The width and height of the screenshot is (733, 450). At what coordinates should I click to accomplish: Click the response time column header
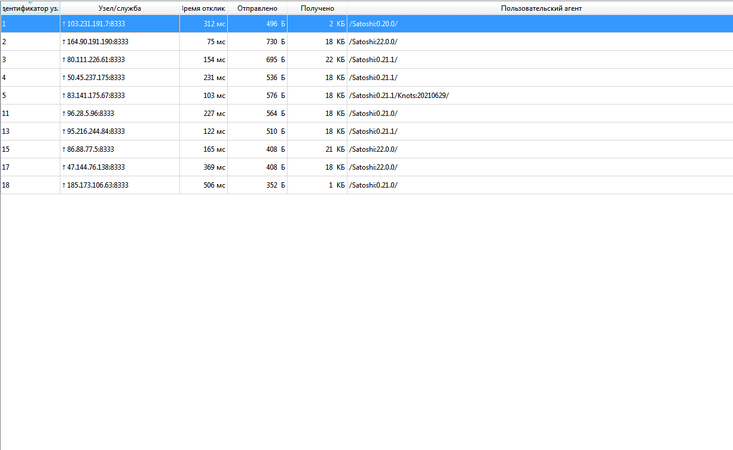point(203,8)
